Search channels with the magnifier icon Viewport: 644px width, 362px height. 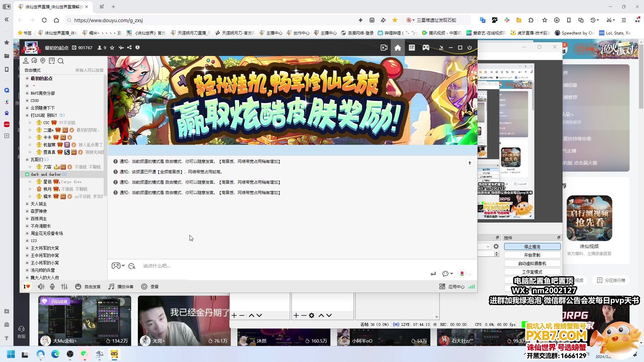(61, 61)
